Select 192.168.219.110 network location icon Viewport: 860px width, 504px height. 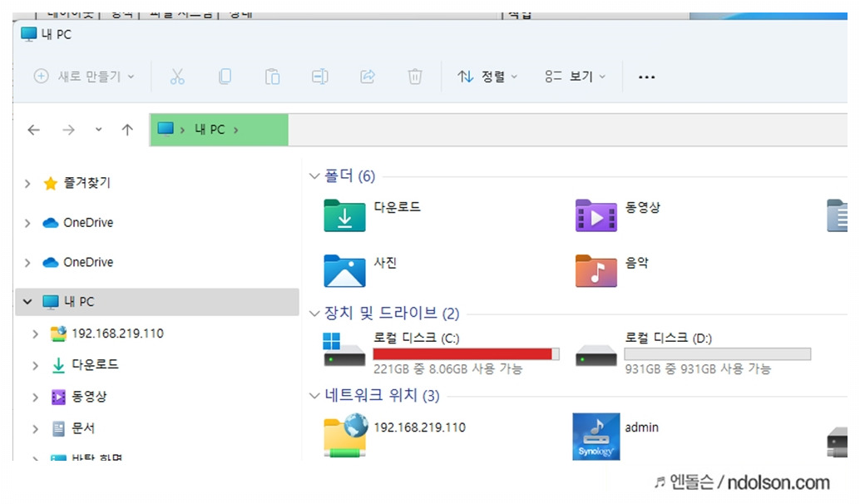(345, 436)
